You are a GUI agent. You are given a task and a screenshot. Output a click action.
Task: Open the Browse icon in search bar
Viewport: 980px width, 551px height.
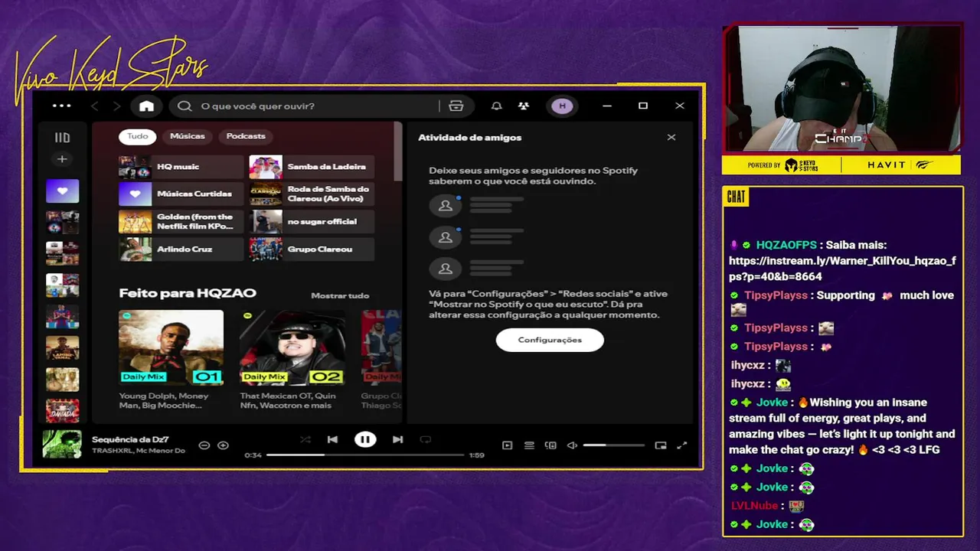pyautogui.click(x=456, y=106)
